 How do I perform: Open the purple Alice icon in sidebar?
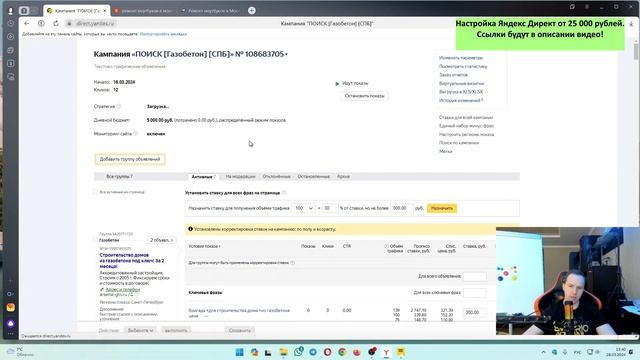pyautogui.click(x=11, y=323)
